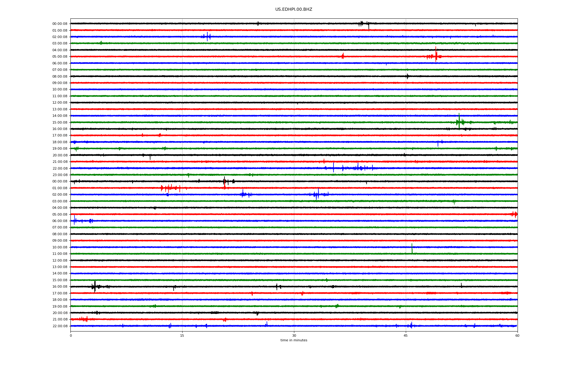This screenshot has height=368, width=588.
Task: Click the x-axis tick label 60
Action: pyautogui.click(x=517, y=335)
